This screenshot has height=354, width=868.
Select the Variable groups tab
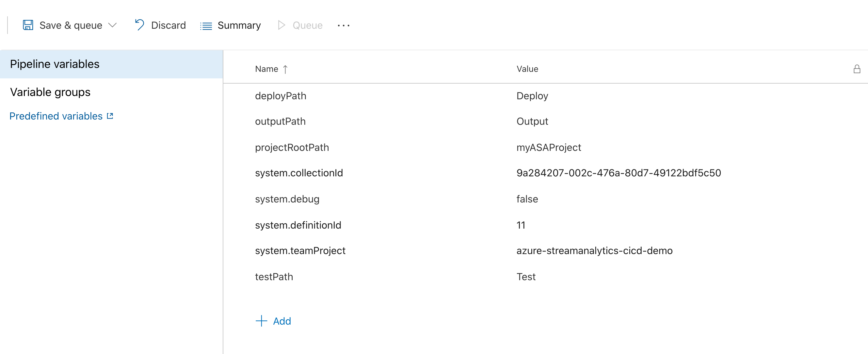coord(50,92)
